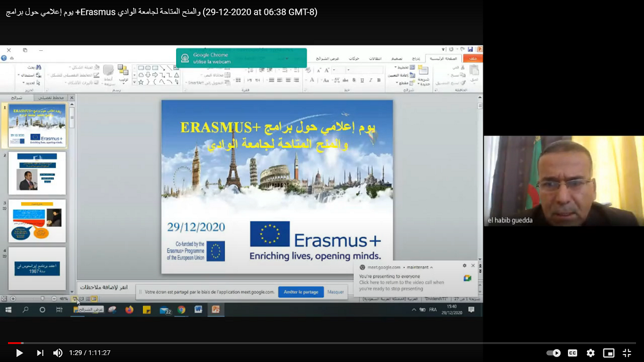Open the مقطع (Section) dropdown

click(x=405, y=83)
